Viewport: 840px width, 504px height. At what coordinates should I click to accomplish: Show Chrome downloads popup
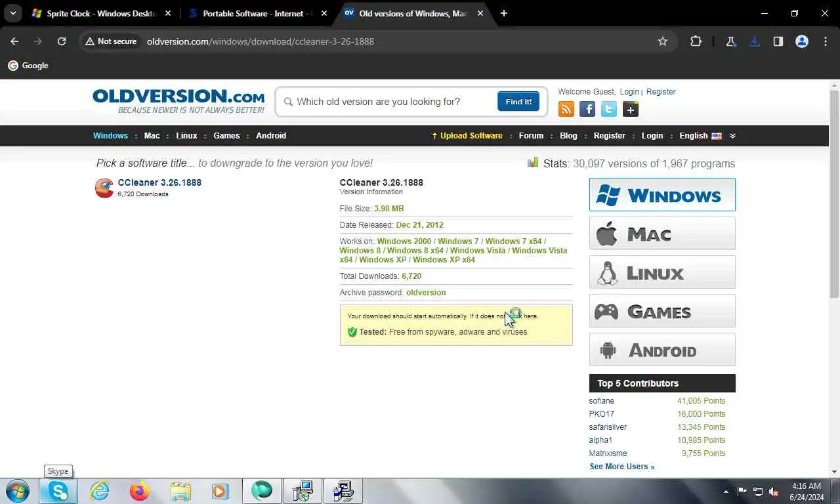point(754,41)
